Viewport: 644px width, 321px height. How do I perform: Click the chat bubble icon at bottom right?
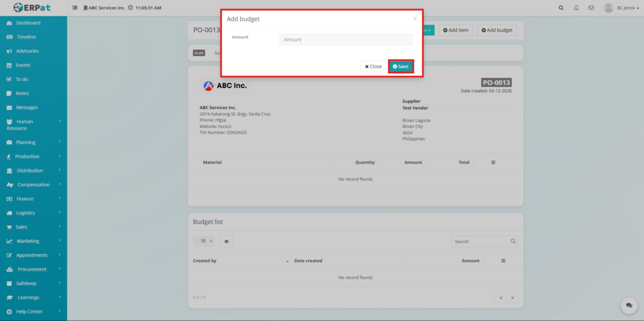coord(628,305)
